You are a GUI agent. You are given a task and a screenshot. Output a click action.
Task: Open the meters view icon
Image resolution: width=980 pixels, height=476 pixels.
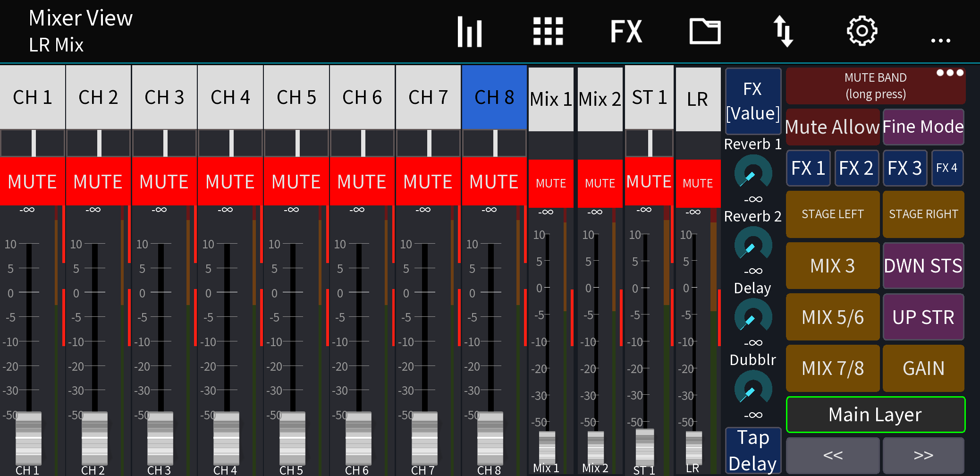pos(470,31)
